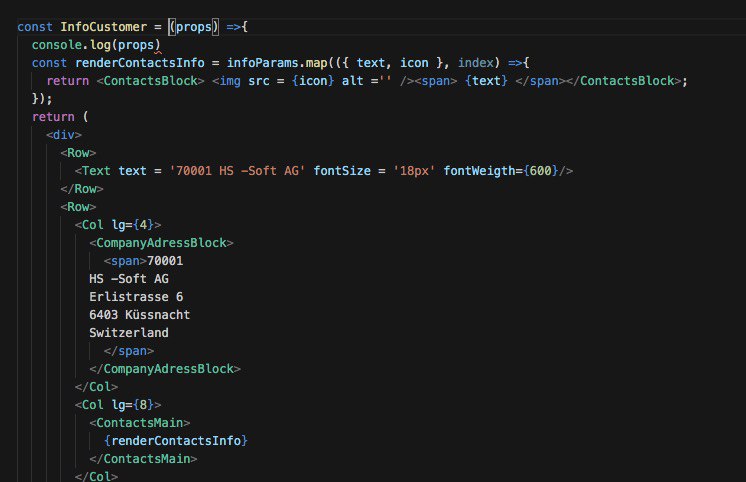Click the InfoCustomer component name
Image resolution: width=746 pixels, height=482 pixels.
[104, 27]
